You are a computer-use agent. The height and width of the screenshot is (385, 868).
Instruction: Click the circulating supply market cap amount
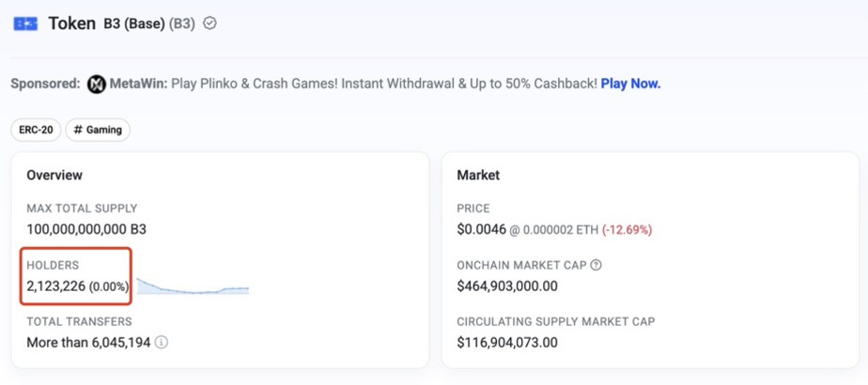point(507,343)
